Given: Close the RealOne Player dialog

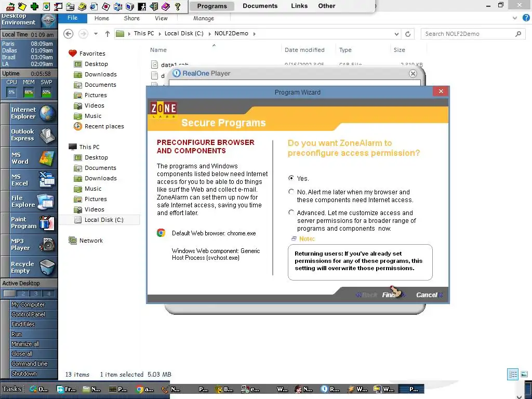Looking at the screenshot, I should coord(413,74).
